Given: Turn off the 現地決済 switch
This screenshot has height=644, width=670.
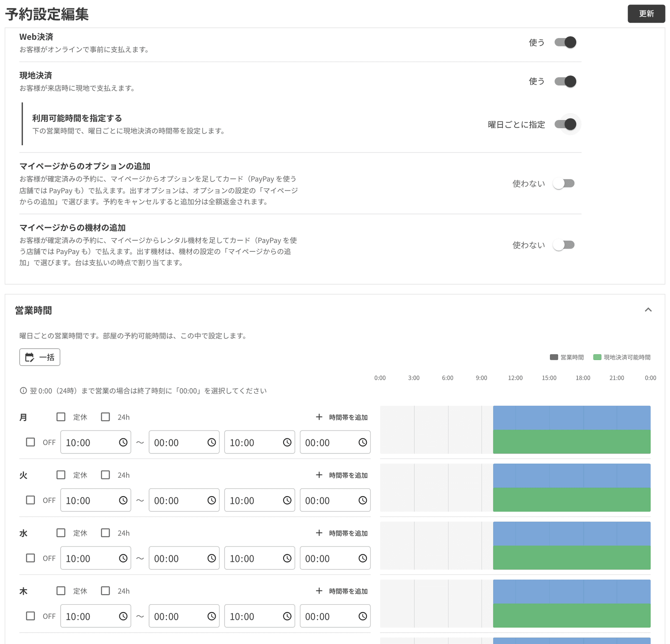Looking at the screenshot, I should coord(565,81).
